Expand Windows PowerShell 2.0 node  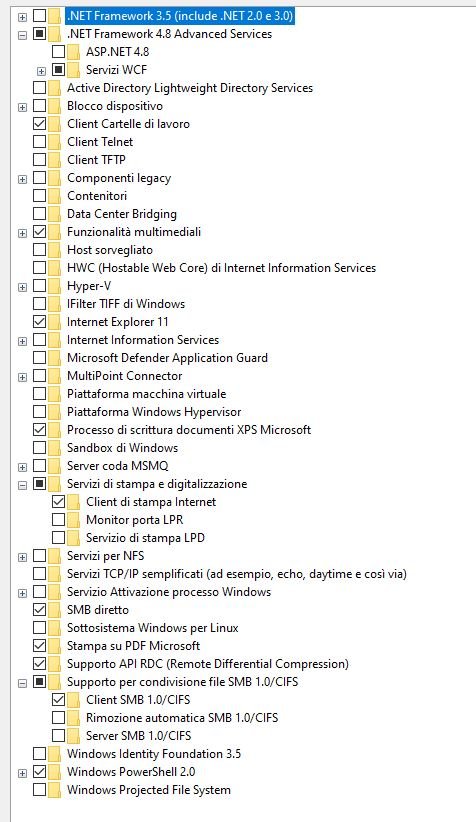[22, 773]
